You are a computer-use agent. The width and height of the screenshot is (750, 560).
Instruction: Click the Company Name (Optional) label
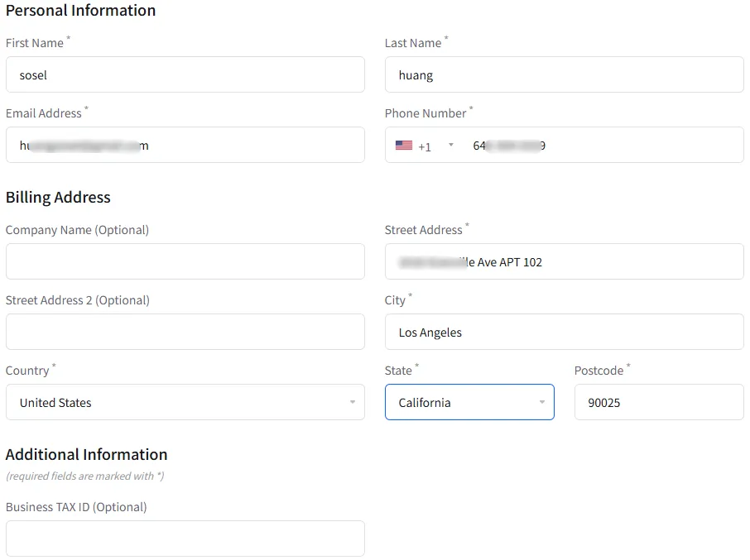[x=77, y=230]
